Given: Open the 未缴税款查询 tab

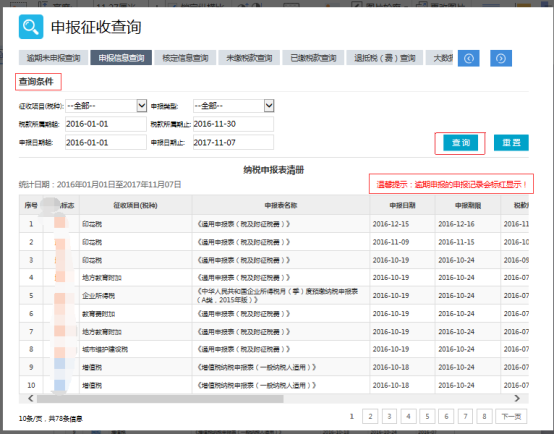Looking at the screenshot, I should (249, 58).
